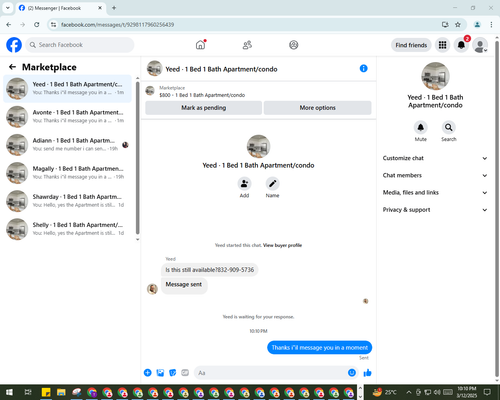Screen dimensions: 500x400
Task: Open conversation information (blue i icon)
Action: point(364,68)
